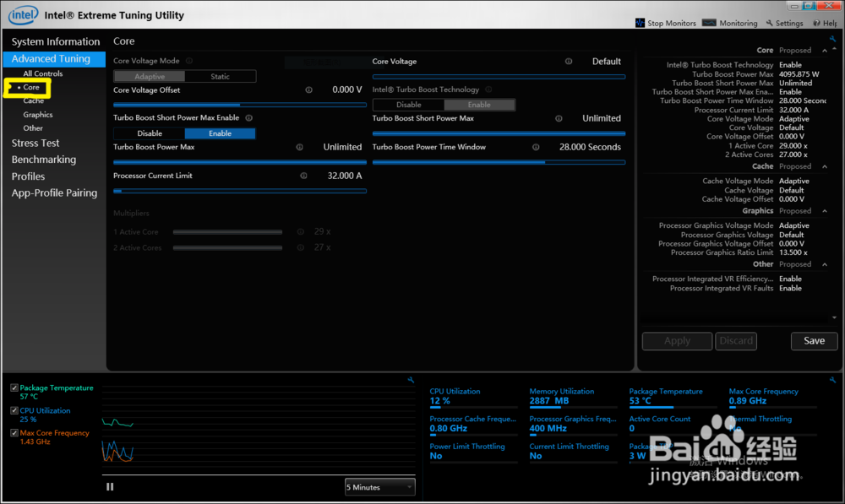This screenshot has width=845, height=504.
Task: Select Other under Advanced Tuning
Action: [33, 128]
